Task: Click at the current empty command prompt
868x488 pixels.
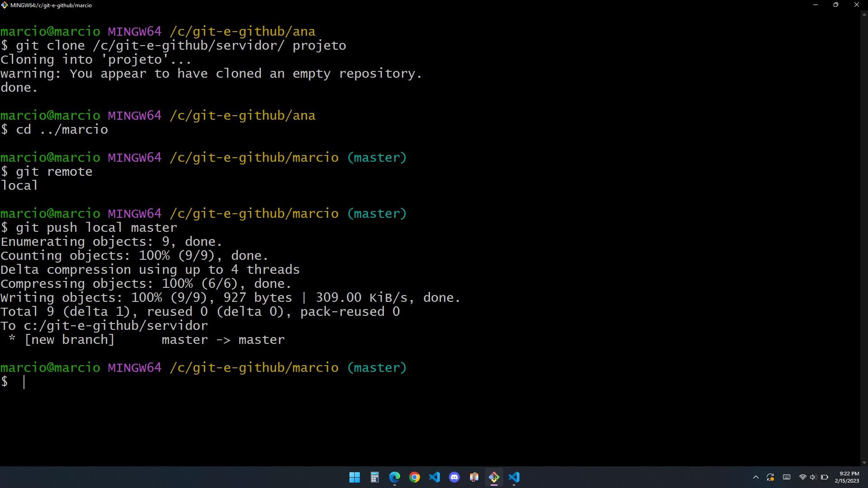Action: 24,382
